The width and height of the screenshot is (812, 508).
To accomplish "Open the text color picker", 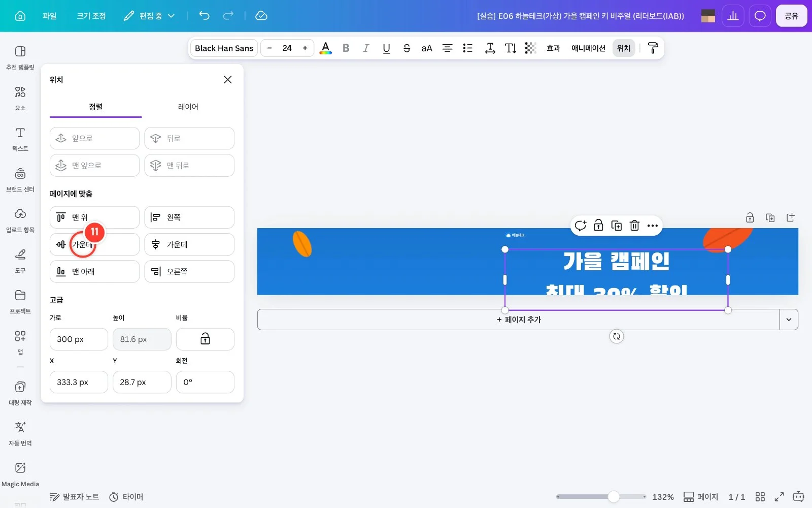I will coord(326,48).
